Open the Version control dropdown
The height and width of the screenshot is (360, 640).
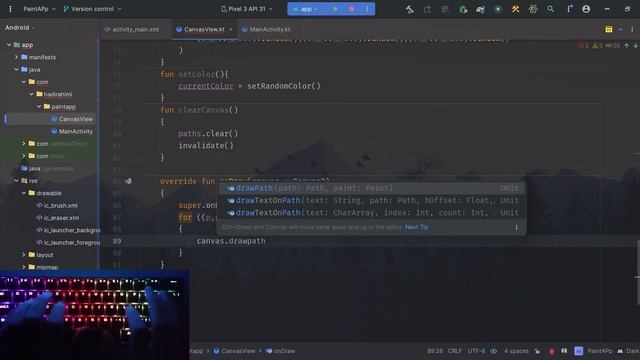pyautogui.click(x=92, y=9)
